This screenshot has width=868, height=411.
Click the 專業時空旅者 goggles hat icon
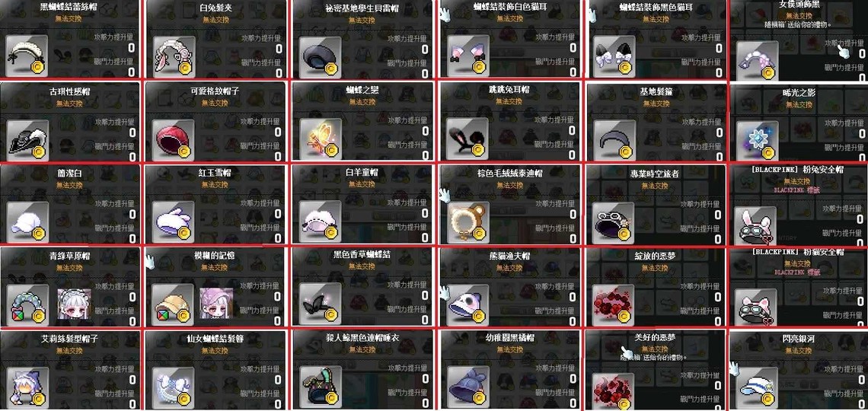click(613, 223)
